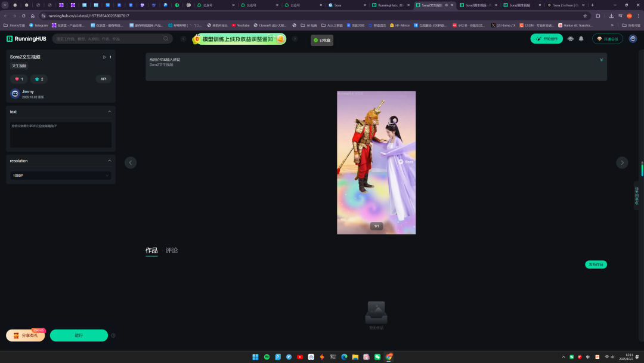Open the Terminal taskbar icon
This screenshot has width=644, height=363.
(333, 357)
